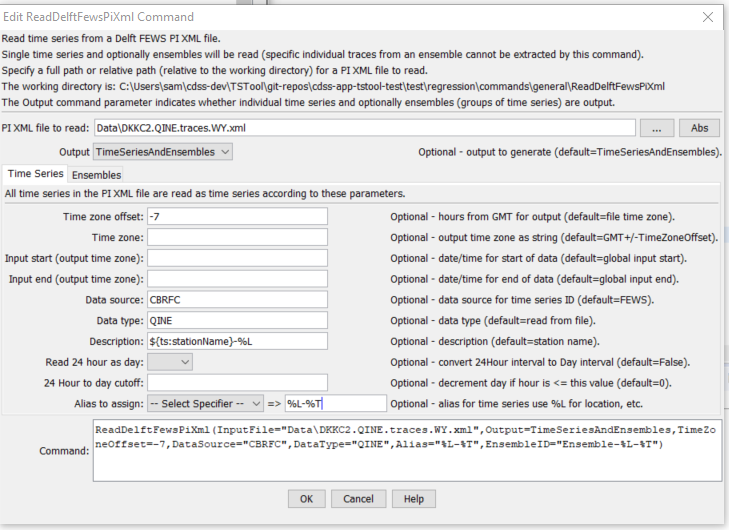Click the Cancel button
The height and width of the screenshot is (530, 729).
[358, 499]
